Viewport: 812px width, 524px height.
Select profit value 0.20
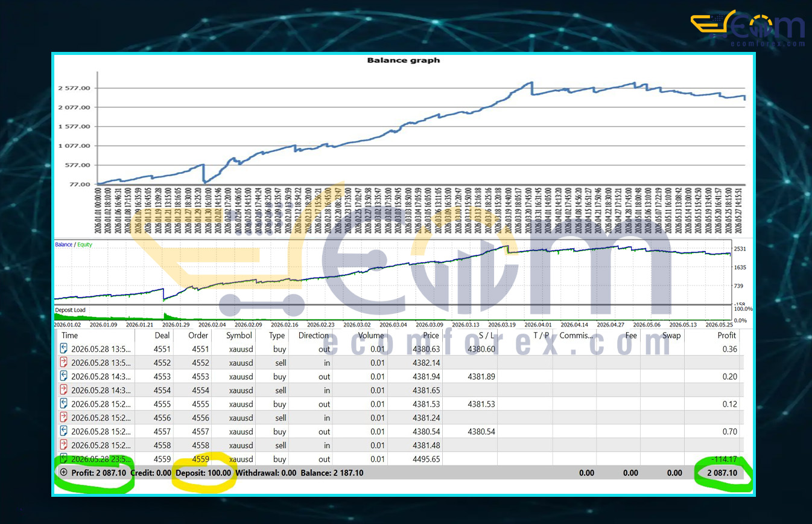pos(729,377)
